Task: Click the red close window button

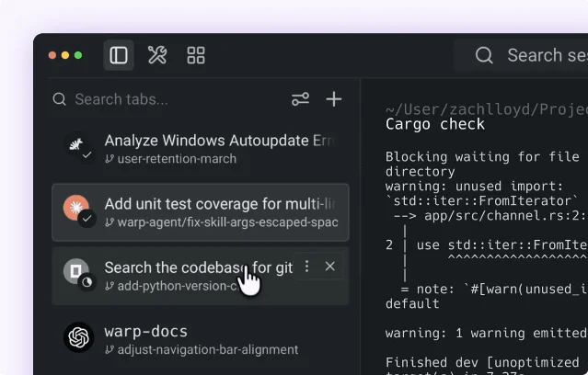Action: (x=52, y=55)
